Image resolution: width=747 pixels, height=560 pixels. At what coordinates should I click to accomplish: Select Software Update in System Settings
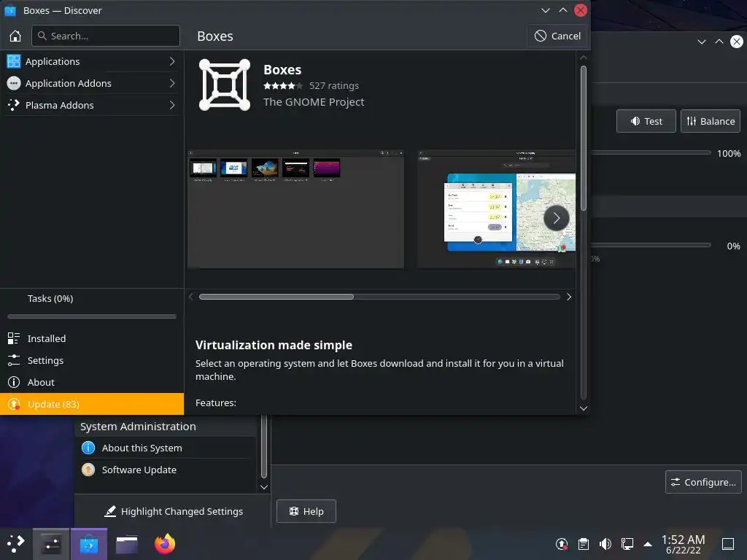click(x=166, y=470)
